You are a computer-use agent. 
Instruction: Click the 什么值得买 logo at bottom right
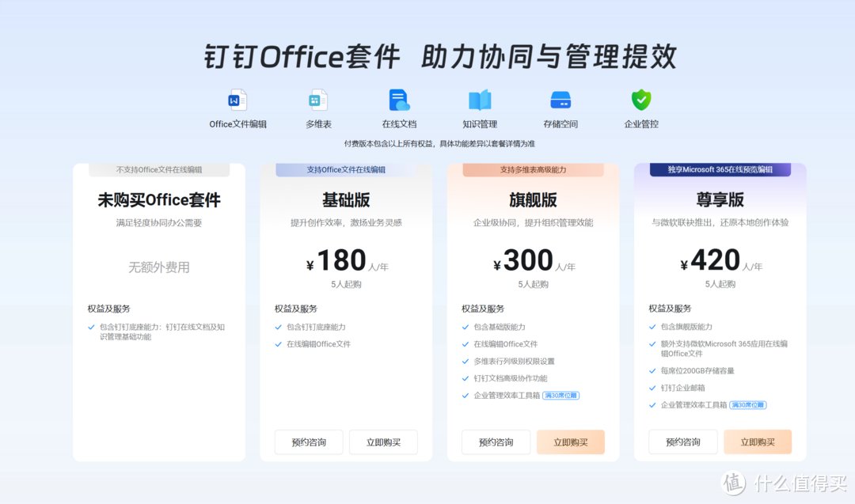pos(784,483)
